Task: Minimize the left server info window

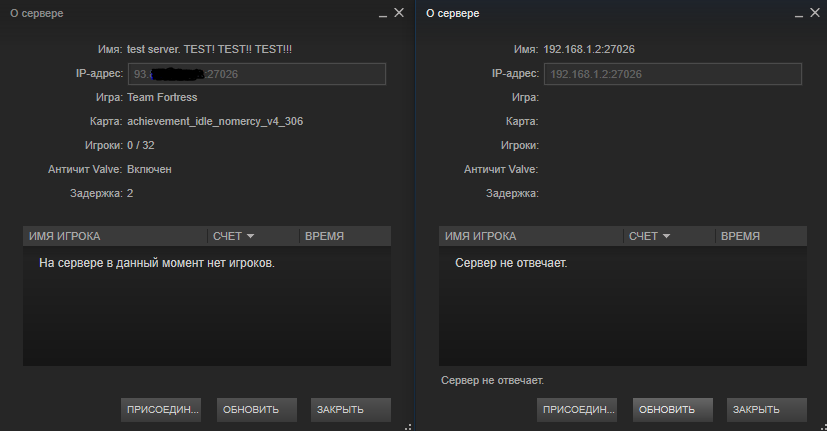Action: pos(383,13)
